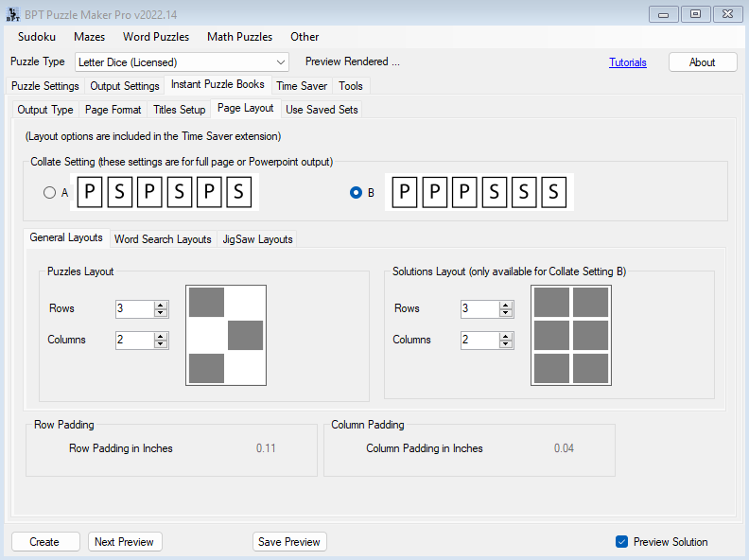Expand the Puzzle Type dropdown
This screenshot has width=749, height=560.
coord(281,62)
